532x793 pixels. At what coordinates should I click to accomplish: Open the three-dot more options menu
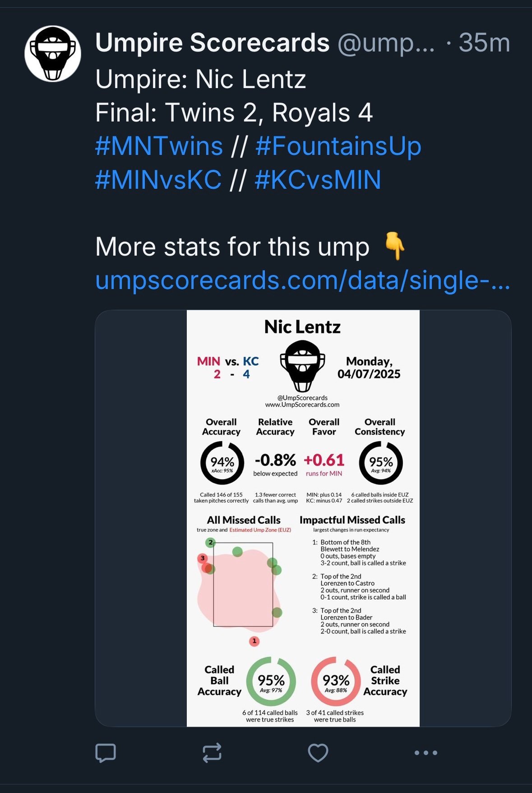[426, 753]
